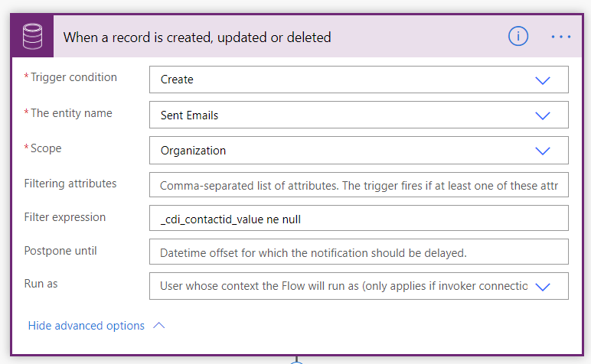Expand the entity name dropdown arrow
This screenshot has width=591, height=364.
(543, 115)
